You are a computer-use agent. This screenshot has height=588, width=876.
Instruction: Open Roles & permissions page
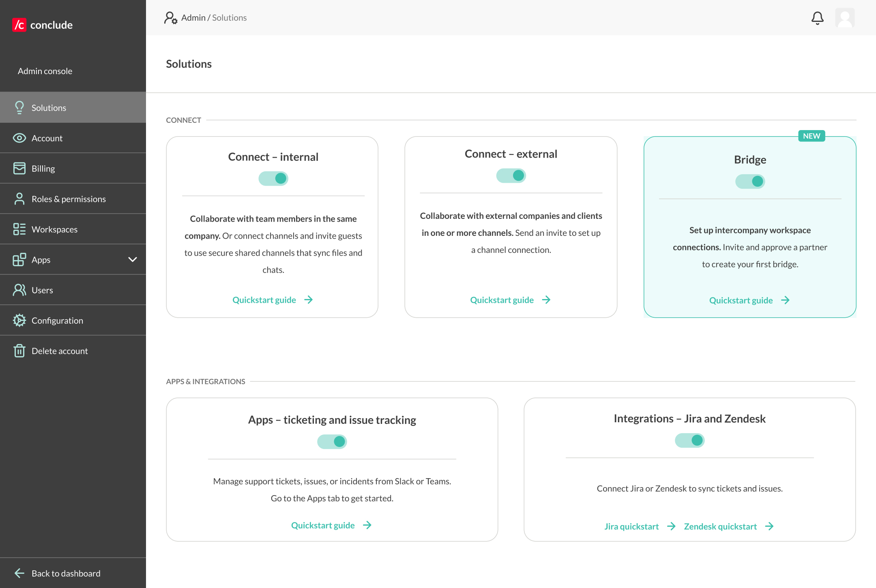73,199
